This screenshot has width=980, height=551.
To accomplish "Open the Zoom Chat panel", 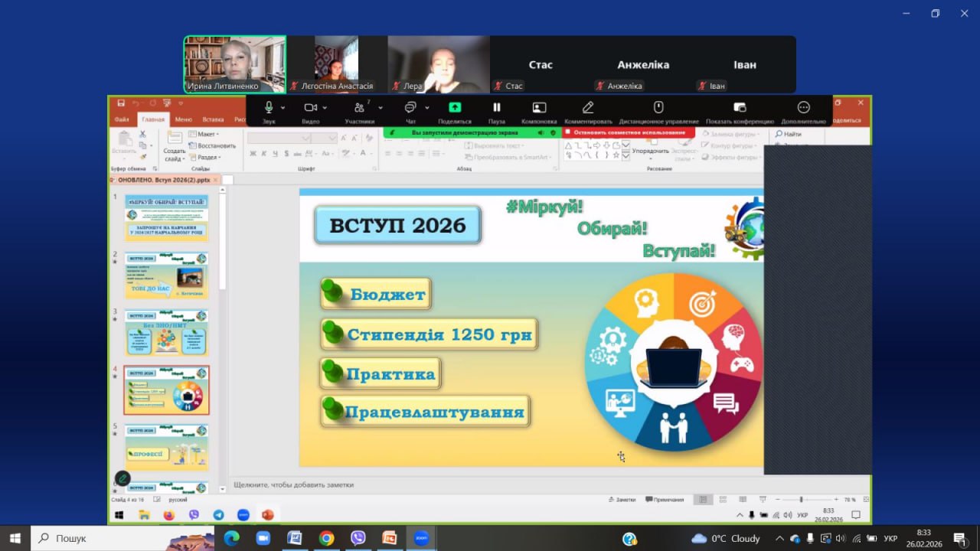I will point(410,108).
